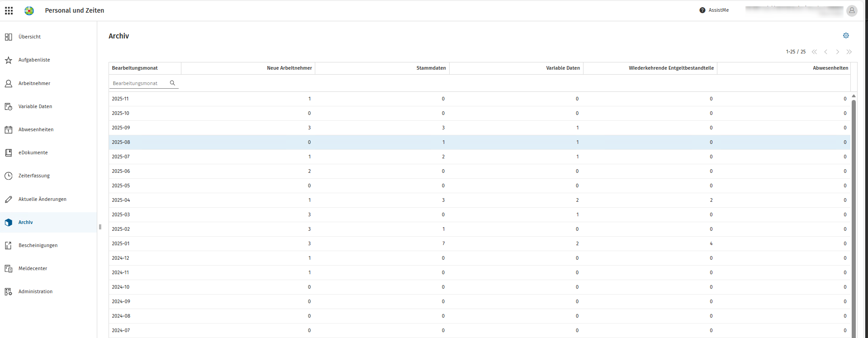Open AssistMe help
Image resolution: width=868 pixels, height=338 pixels.
(x=714, y=10)
